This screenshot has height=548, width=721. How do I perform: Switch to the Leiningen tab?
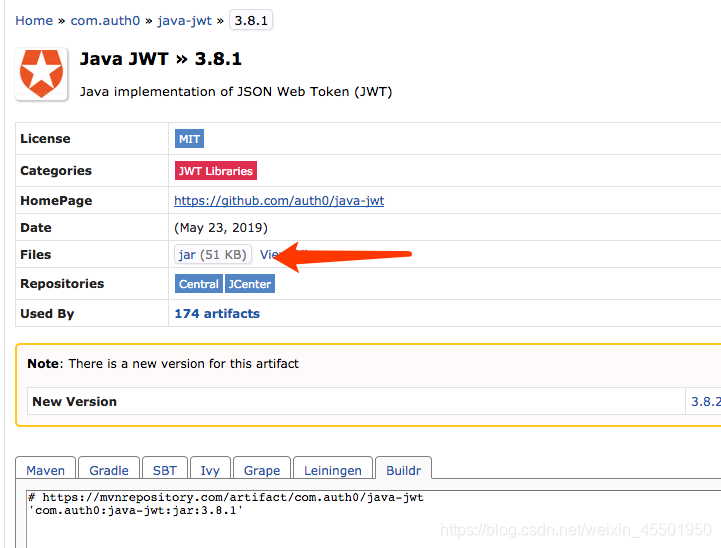pyautogui.click(x=333, y=469)
